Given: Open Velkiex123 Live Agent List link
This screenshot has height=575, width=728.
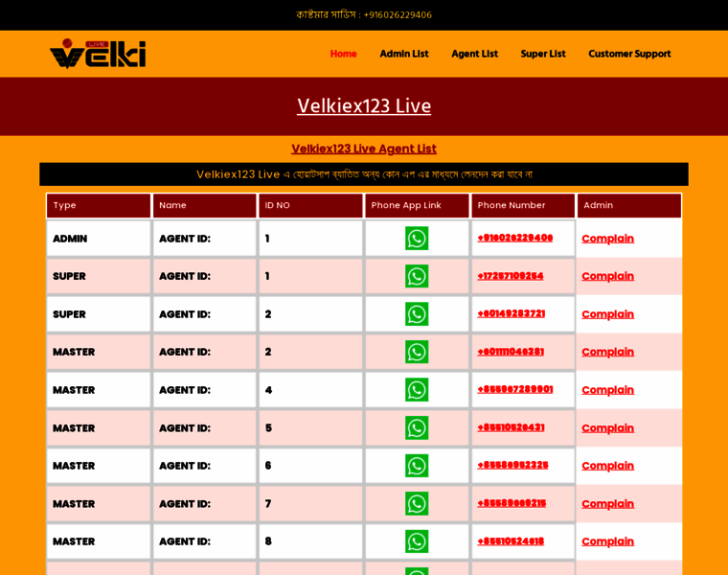Looking at the screenshot, I should click(x=364, y=149).
